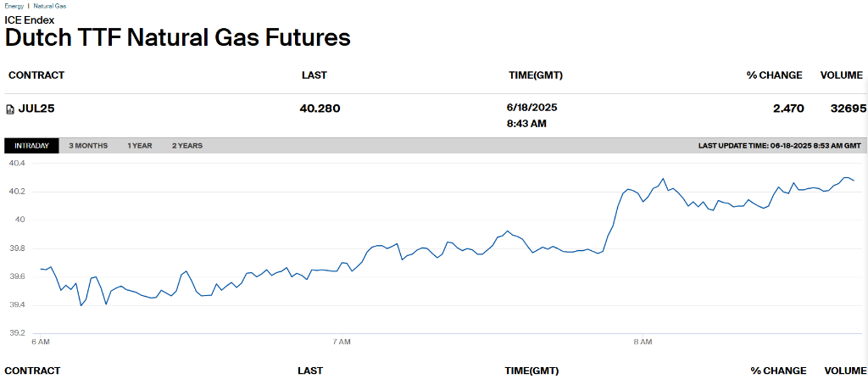Click the 7 AM marker on chart axis
This screenshot has height=379, width=868.
click(x=342, y=343)
